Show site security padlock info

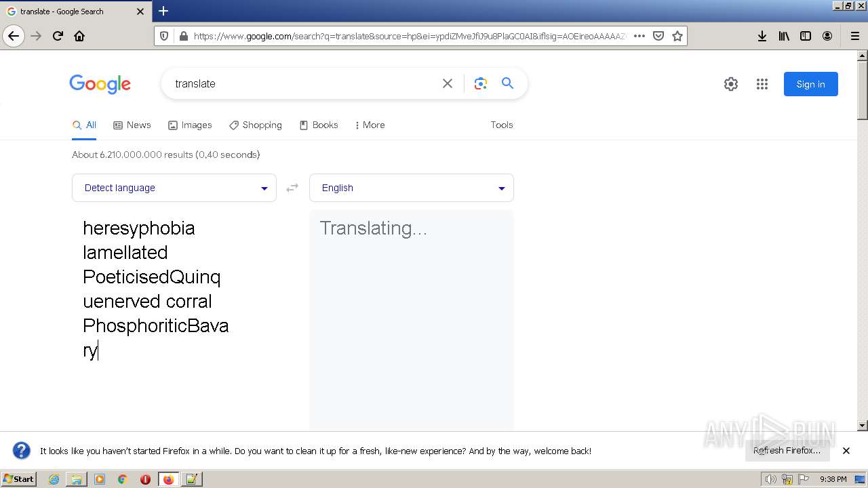182,36
